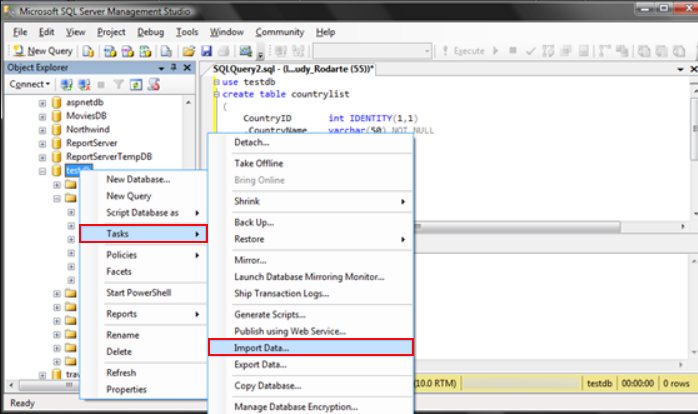The height and width of the screenshot is (414, 698).
Task: Open the available databases combo box
Action: 372,51
